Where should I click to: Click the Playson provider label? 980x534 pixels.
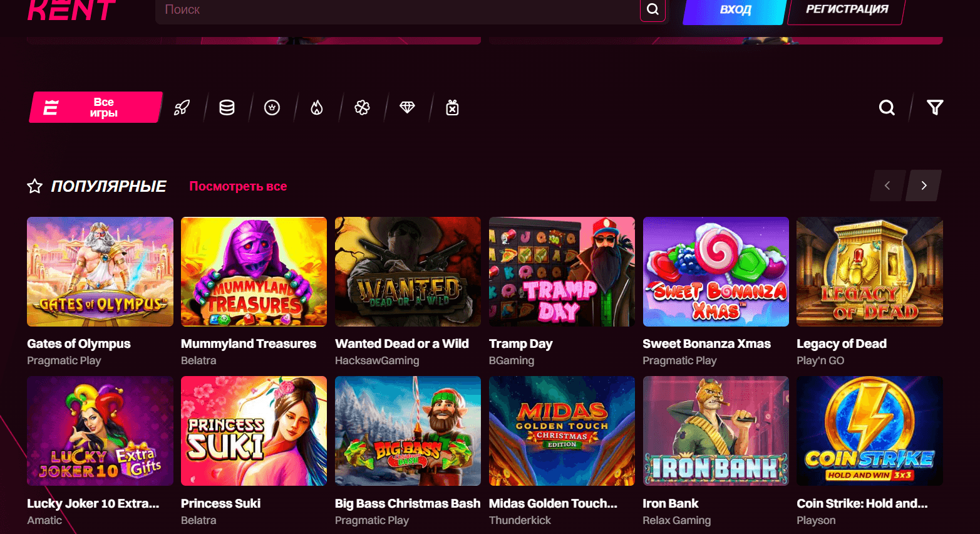coord(816,520)
